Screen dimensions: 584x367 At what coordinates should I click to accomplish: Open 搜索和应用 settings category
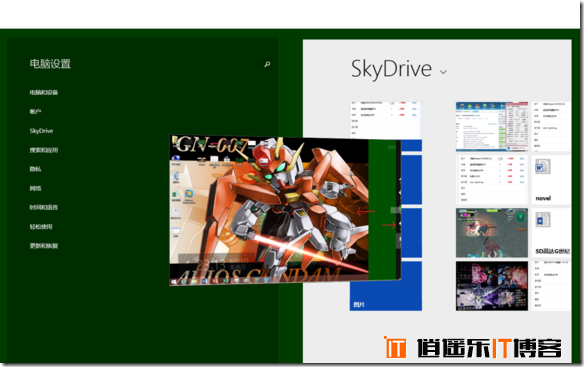[x=44, y=150]
